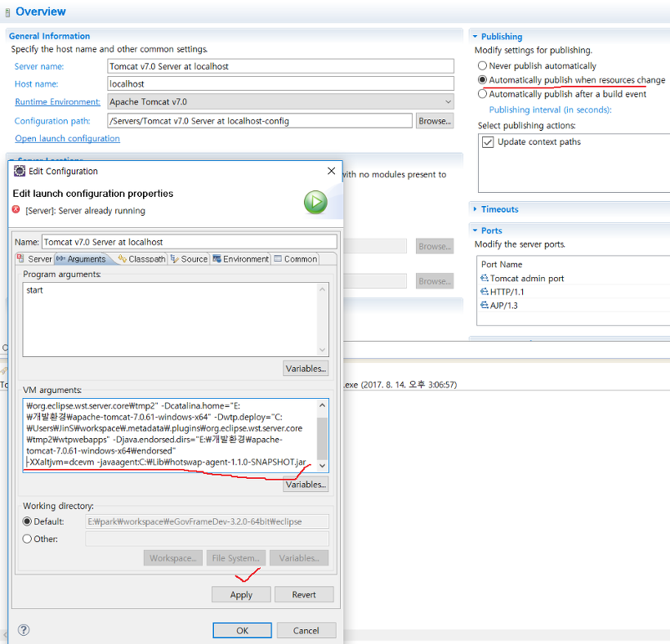Click the VM arguments scrollbar thumb

[x=323, y=437]
